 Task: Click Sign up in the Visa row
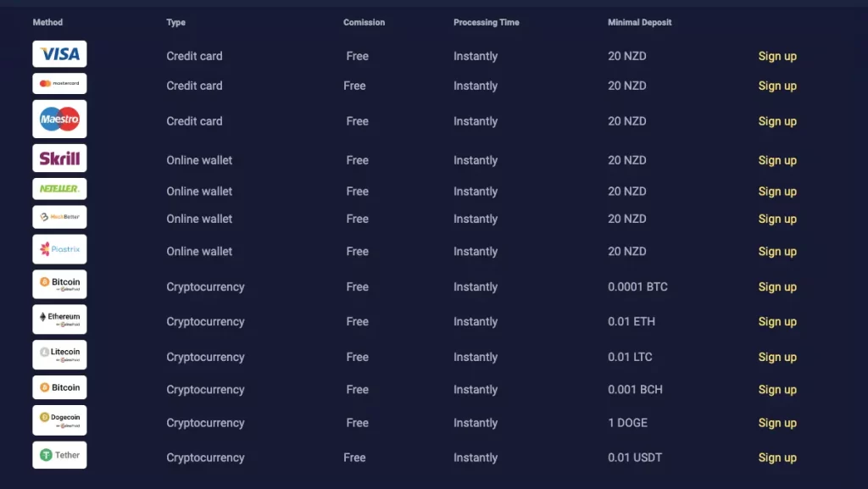tap(777, 57)
